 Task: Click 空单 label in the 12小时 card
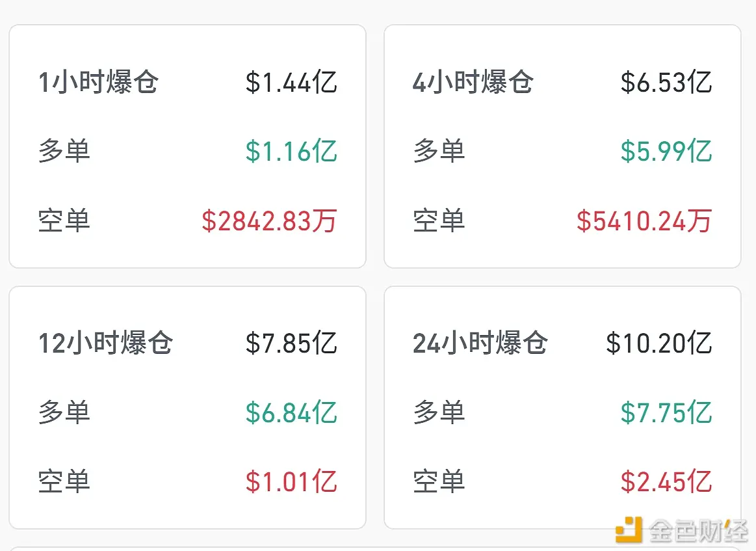click(x=64, y=481)
